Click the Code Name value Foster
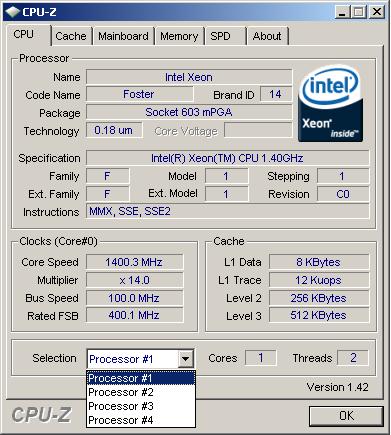Image resolution: width=391 pixels, height=435 pixels. pyautogui.click(x=139, y=94)
